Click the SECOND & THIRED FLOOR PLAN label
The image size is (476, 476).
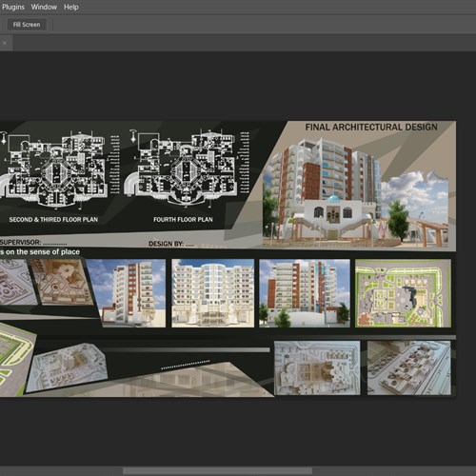pyautogui.click(x=53, y=219)
